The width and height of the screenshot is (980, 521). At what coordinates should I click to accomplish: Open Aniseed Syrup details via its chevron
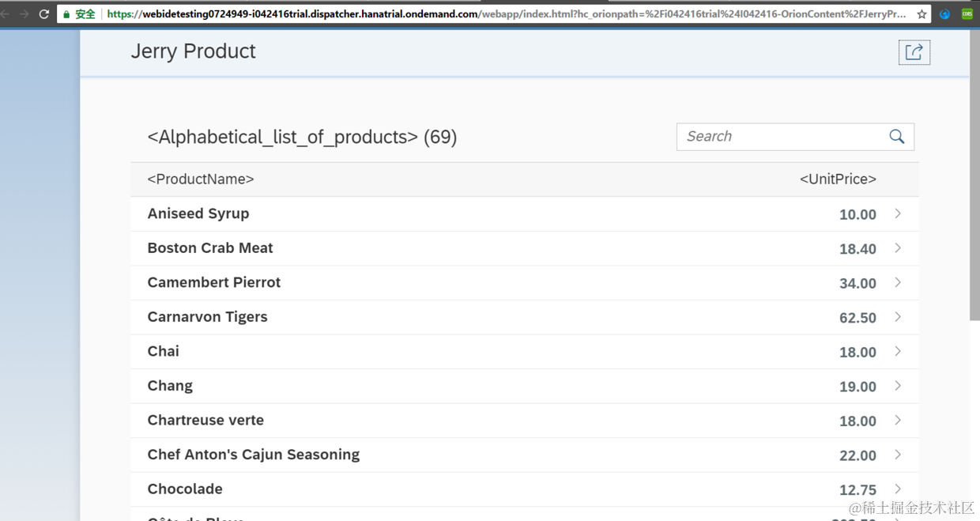[x=898, y=213]
